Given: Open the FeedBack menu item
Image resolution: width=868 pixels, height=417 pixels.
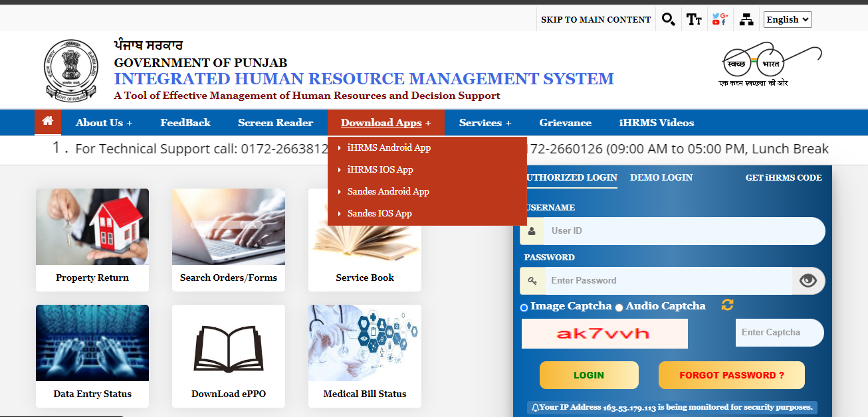Looking at the screenshot, I should click(x=185, y=123).
